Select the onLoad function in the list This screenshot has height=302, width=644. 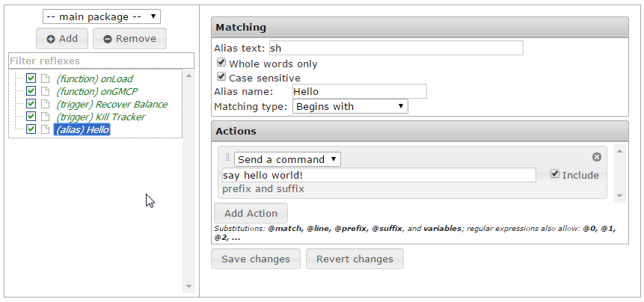coord(94,78)
